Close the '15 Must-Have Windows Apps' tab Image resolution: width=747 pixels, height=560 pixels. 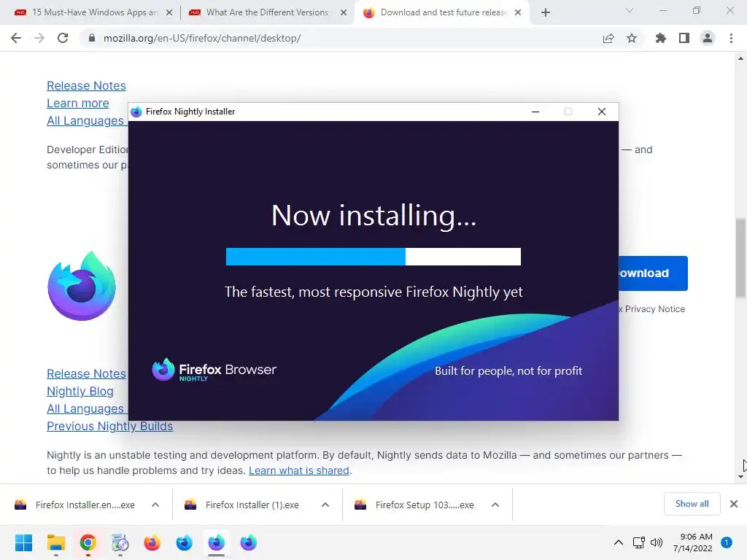(x=169, y=12)
